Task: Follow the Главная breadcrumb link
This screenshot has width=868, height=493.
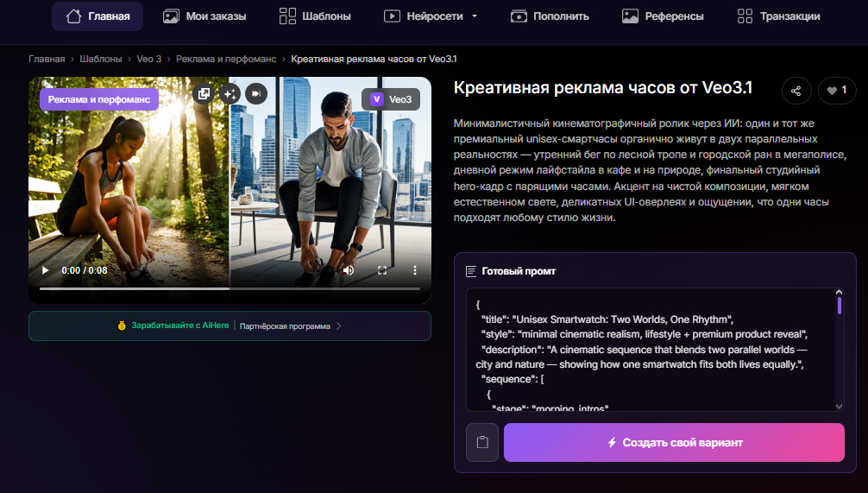Action: tap(47, 59)
